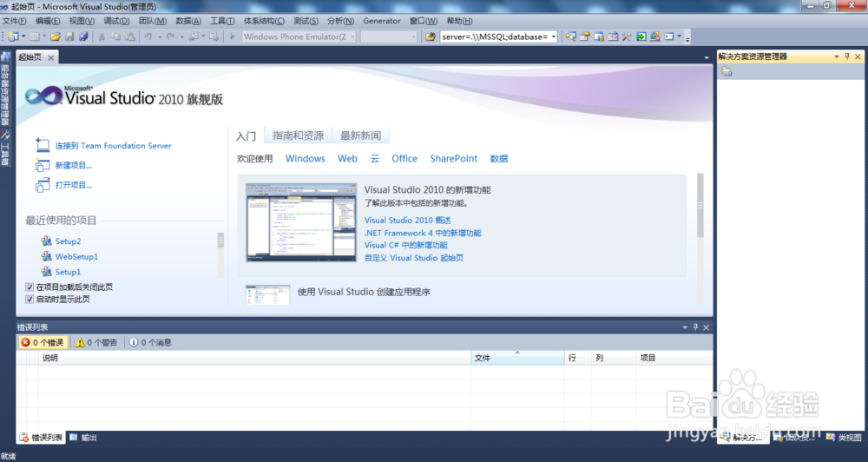
Task: Click the Start Debugging play icon
Action: (232, 36)
